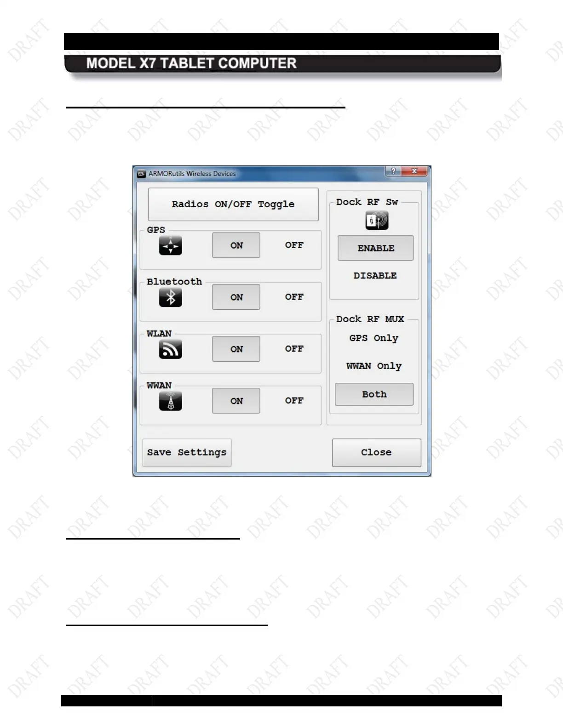Turn GPS radio ON

[236, 245]
